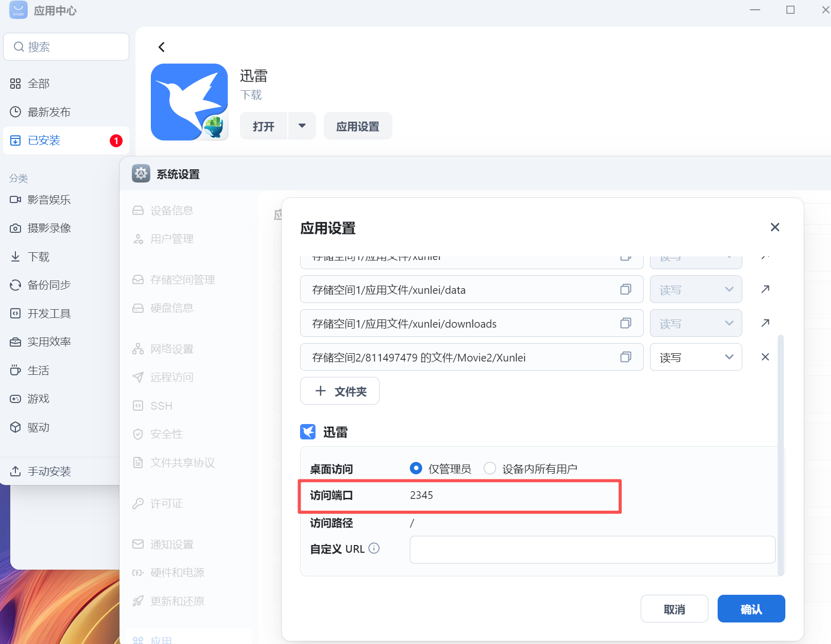Click the 安全性 shield icon
The width and height of the screenshot is (831, 644).
pos(138,434)
